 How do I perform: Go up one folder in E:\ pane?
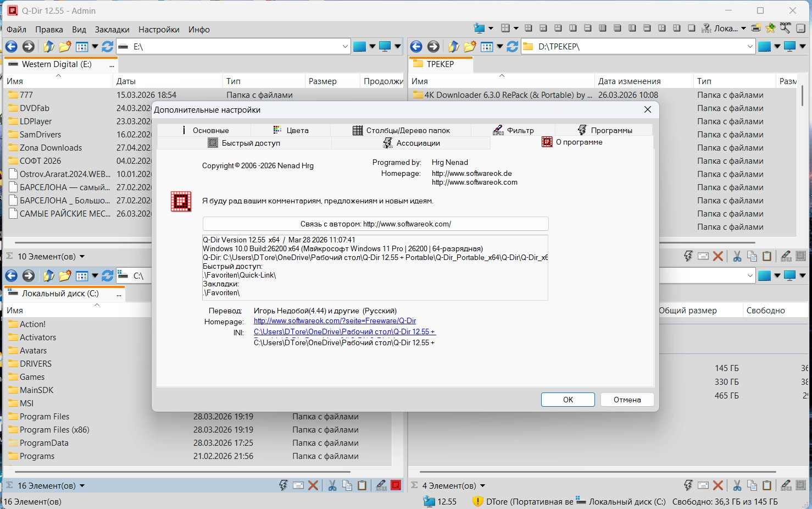coord(48,47)
